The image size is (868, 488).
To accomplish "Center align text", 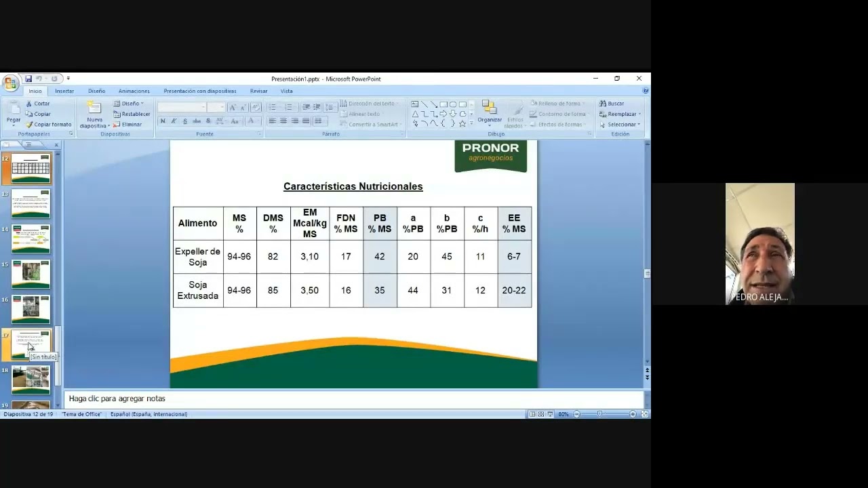I will (x=283, y=121).
